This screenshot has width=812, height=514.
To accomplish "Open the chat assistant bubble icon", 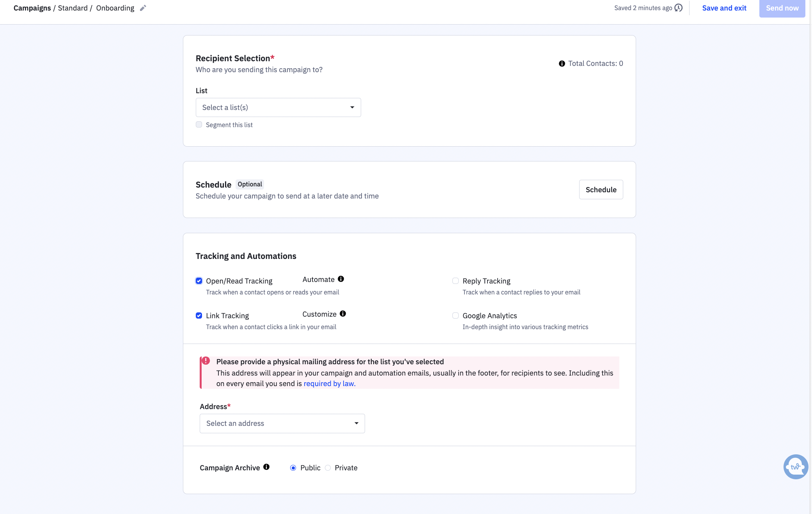I will pyautogui.click(x=795, y=466).
